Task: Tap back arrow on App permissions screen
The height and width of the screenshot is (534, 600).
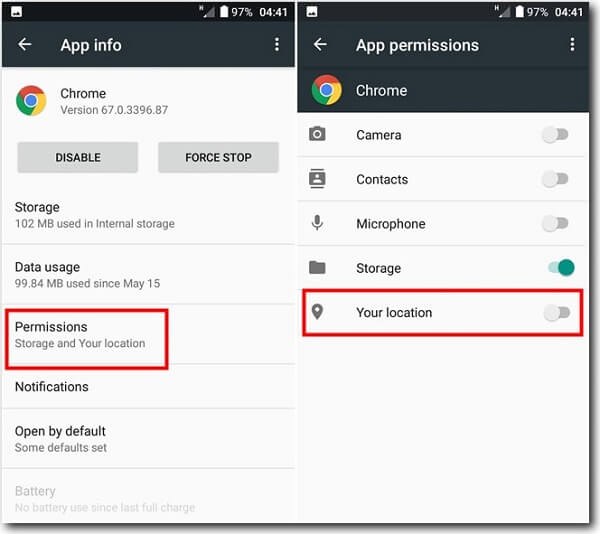Action: [320, 44]
